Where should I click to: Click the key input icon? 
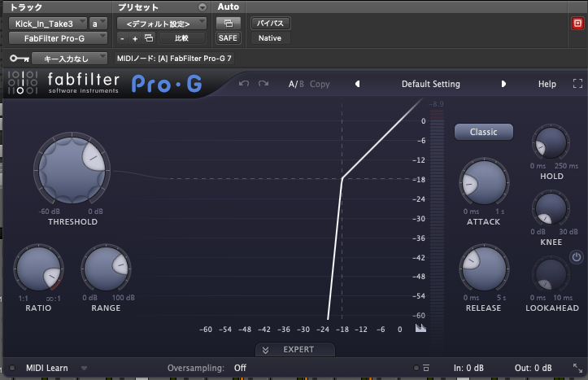click(x=20, y=58)
